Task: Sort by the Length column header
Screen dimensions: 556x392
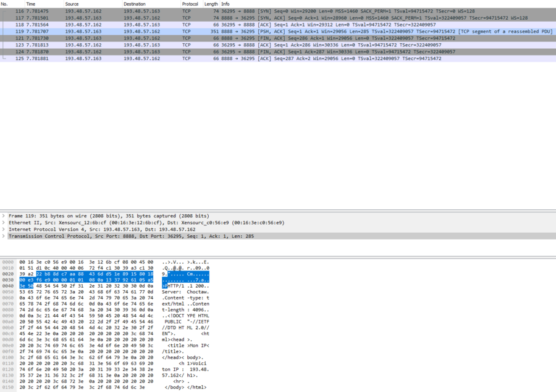Action: click(x=211, y=4)
